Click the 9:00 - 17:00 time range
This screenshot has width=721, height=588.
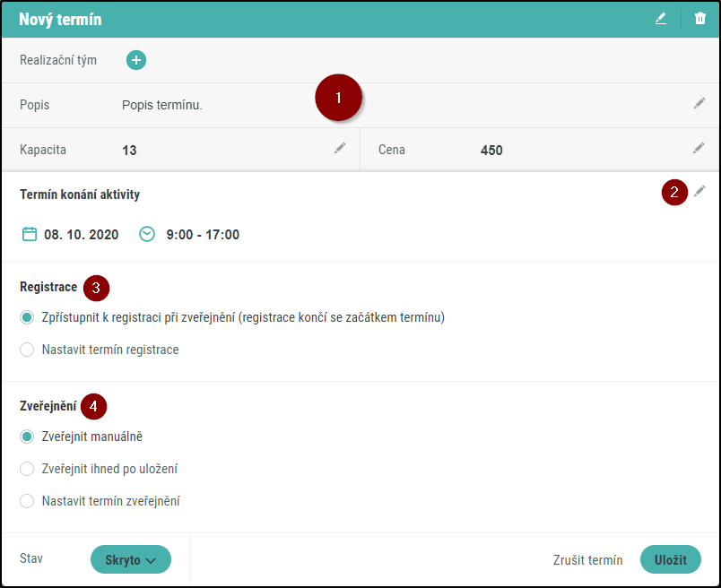click(x=203, y=235)
